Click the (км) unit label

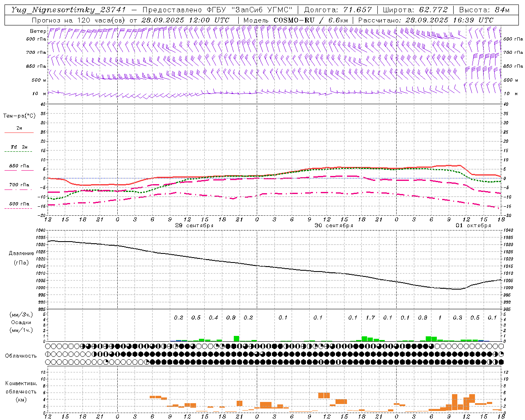click(21, 399)
